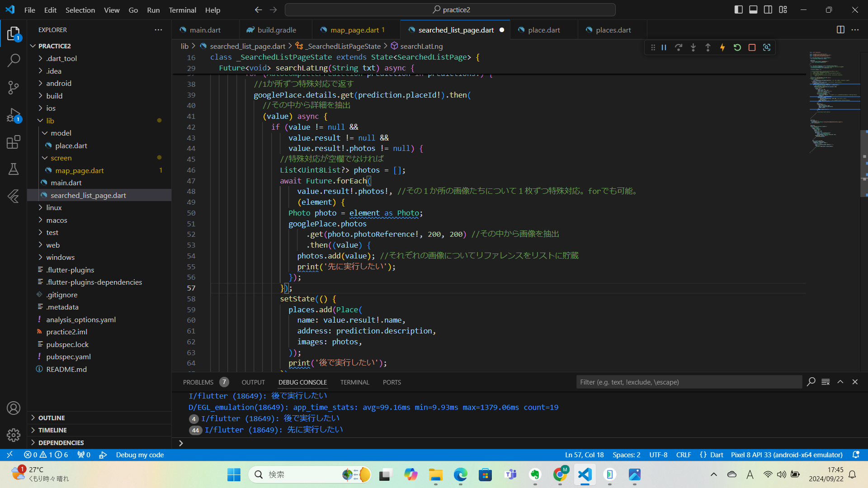Open Run and Debug view
This screenshot has width=868, height=488.
14,115
